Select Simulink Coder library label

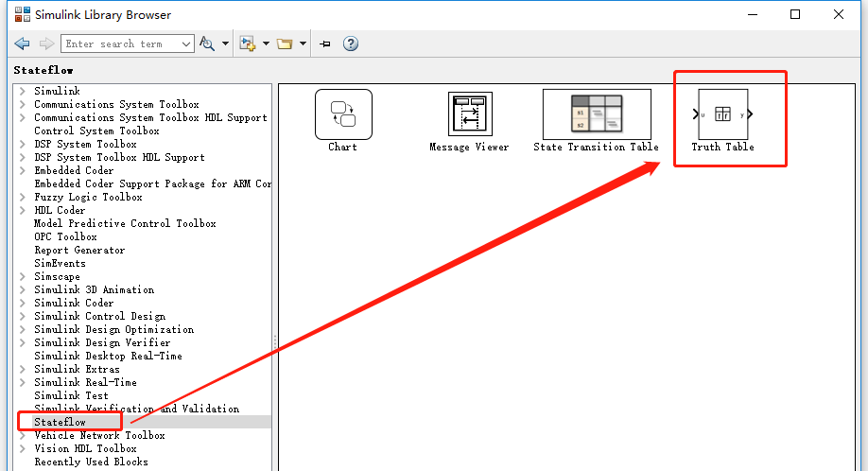pyautogui.click(x=74, y=303)
